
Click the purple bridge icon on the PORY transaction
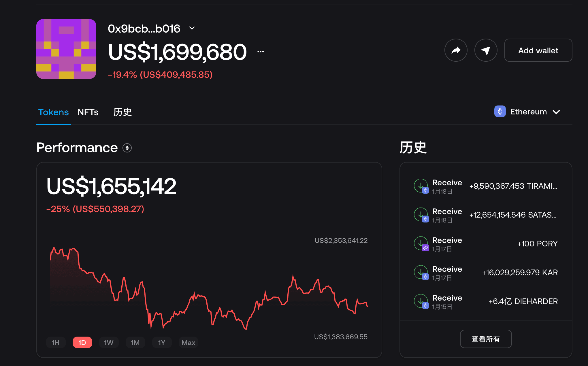pos(425,248)
